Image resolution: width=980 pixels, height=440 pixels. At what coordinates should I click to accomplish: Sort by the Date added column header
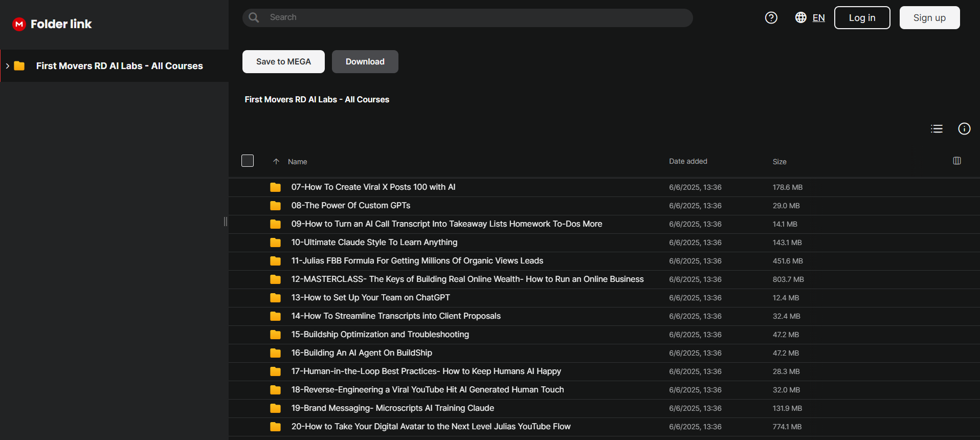point(688,161)
